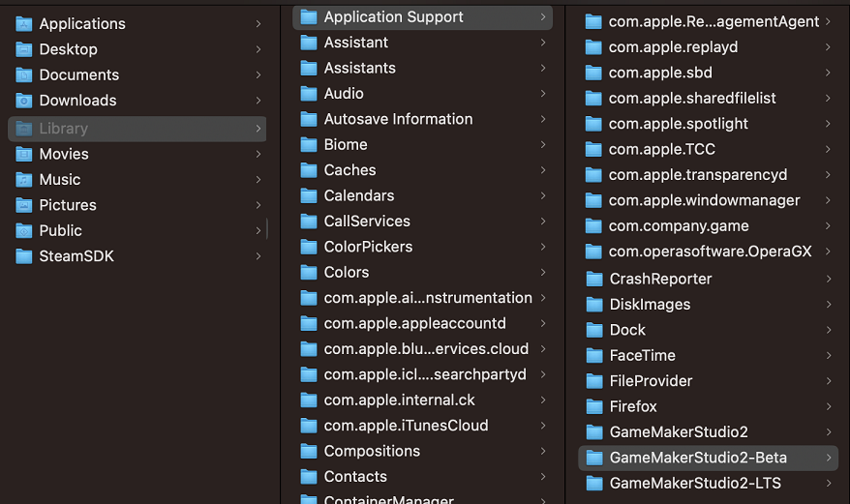Click the Firefox folder icon
Screen dimensions: 850x504
[x=594, y=406]
